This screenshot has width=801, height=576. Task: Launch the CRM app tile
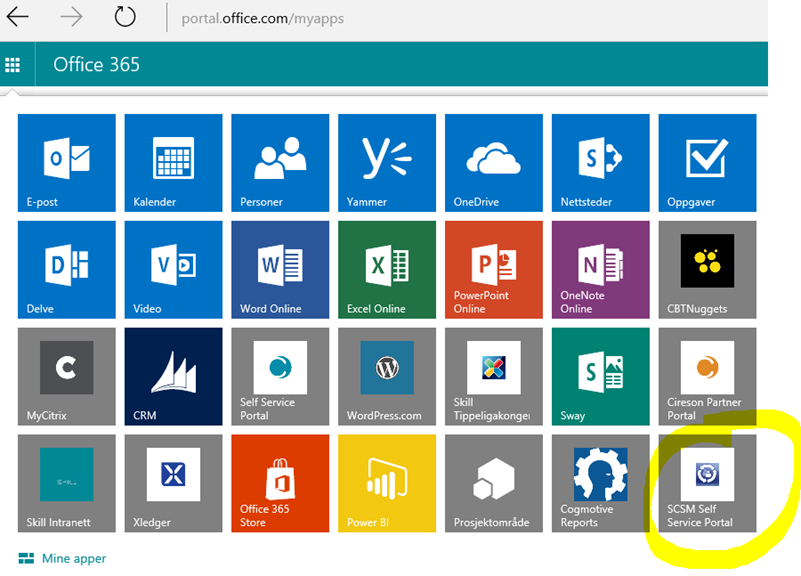(174, 376)
